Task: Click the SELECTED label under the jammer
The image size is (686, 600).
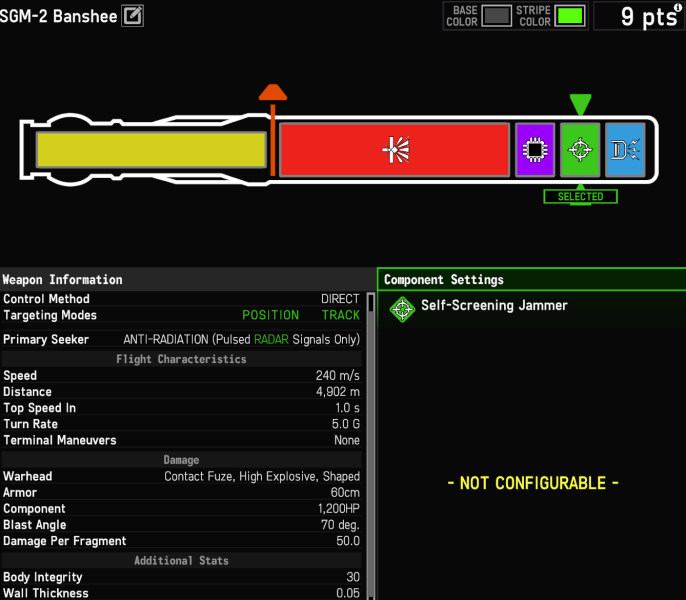Action: [581, 196]
